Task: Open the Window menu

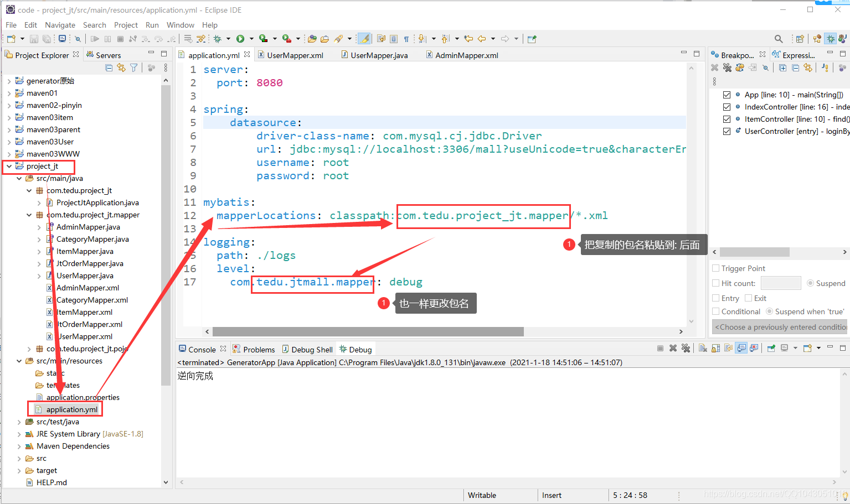Action: click(x=180, y=25)
